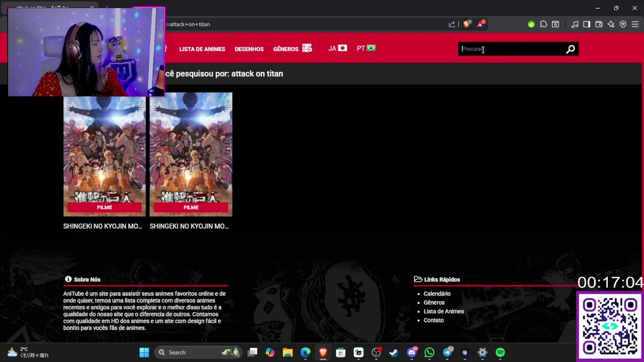
Task: Open Brave Rewards triangle icon
Action: (x=480, y=24)
